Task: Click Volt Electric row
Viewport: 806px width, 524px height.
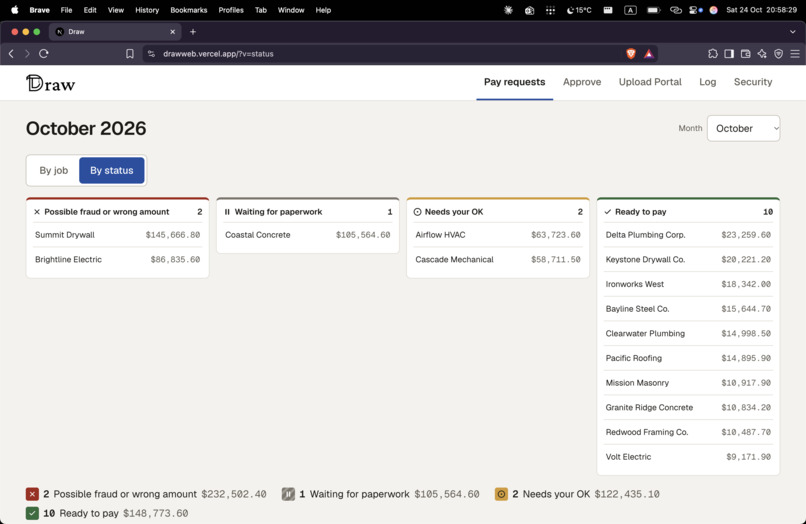Action: (x=688, y=457)
